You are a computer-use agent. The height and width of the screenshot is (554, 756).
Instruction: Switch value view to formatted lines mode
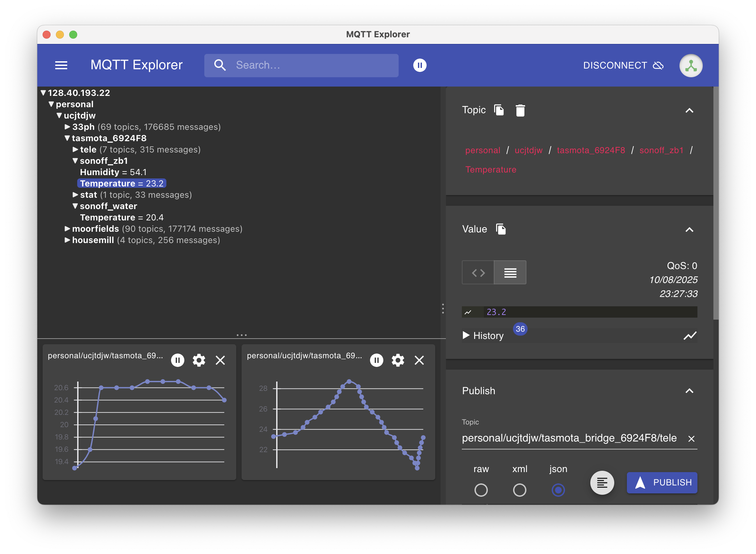pyautogui.click(x=510, y=273)
